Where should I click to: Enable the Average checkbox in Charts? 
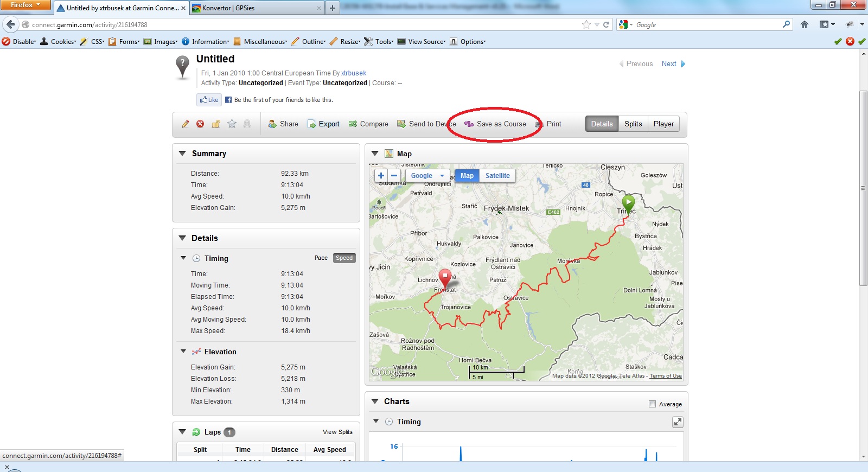coord(652,404)
